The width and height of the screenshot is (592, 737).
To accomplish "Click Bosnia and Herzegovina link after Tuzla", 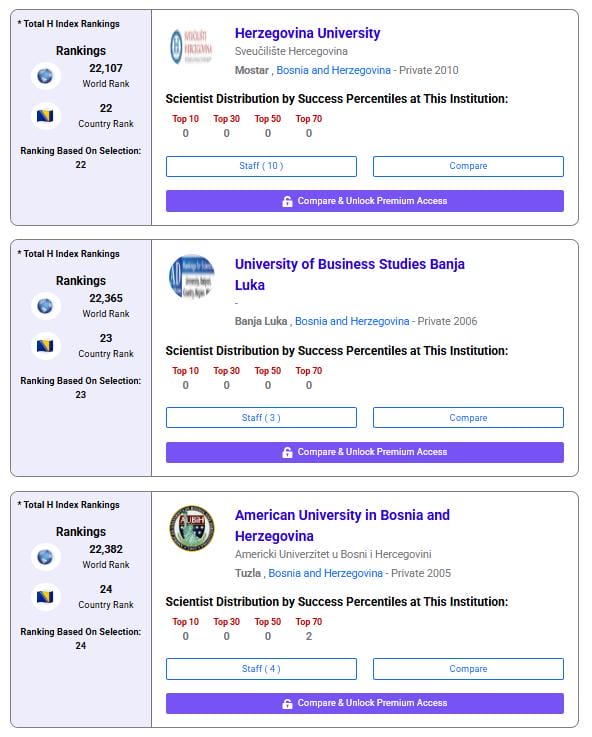I will (x=325, y=573).
